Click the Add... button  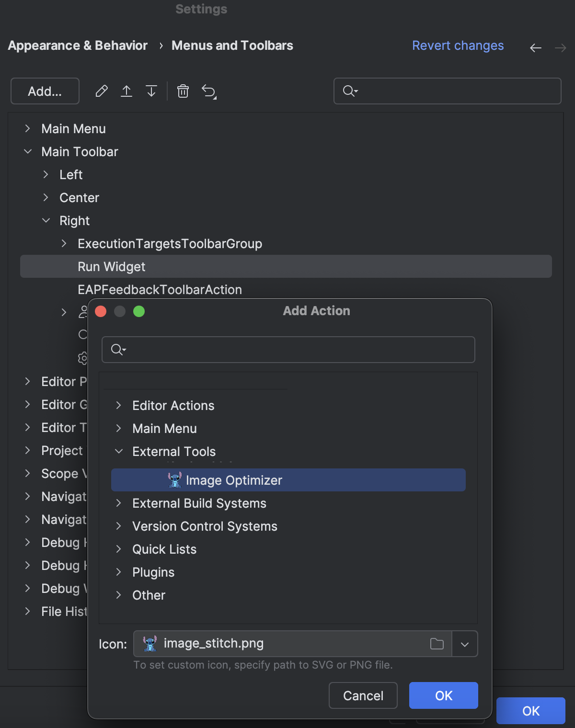(45, 91)
